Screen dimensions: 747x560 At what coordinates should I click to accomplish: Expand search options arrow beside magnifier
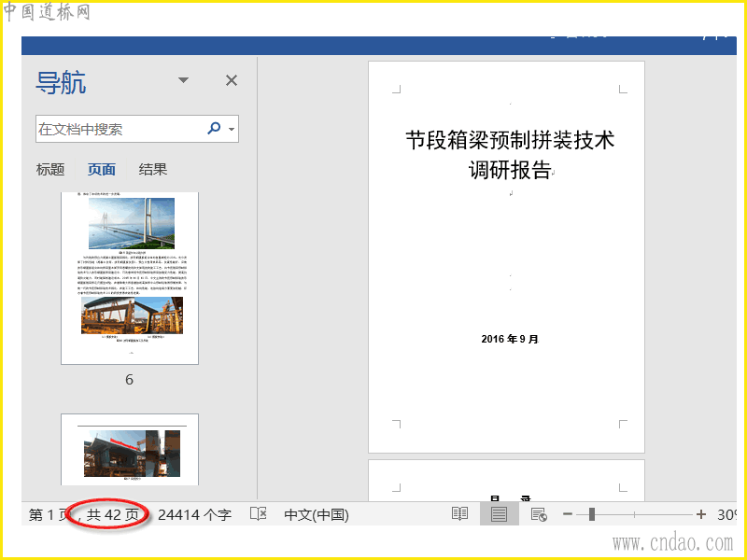coord(232,129)
